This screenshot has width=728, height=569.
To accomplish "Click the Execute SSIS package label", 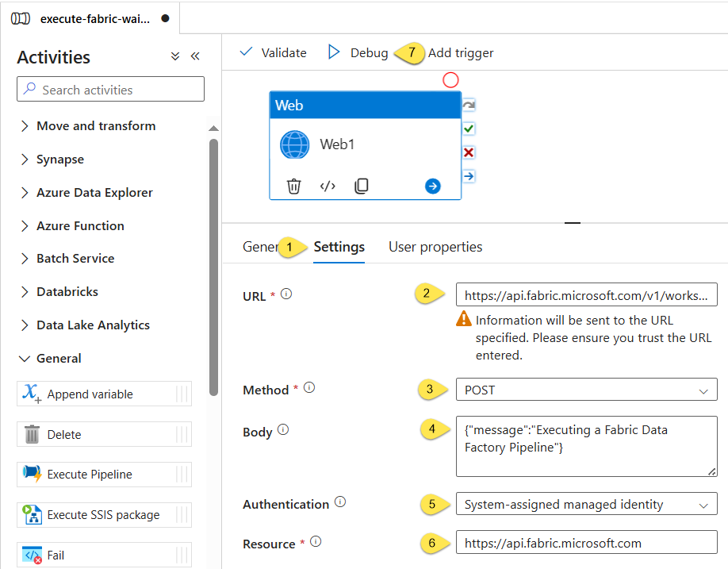I will 103,515.
